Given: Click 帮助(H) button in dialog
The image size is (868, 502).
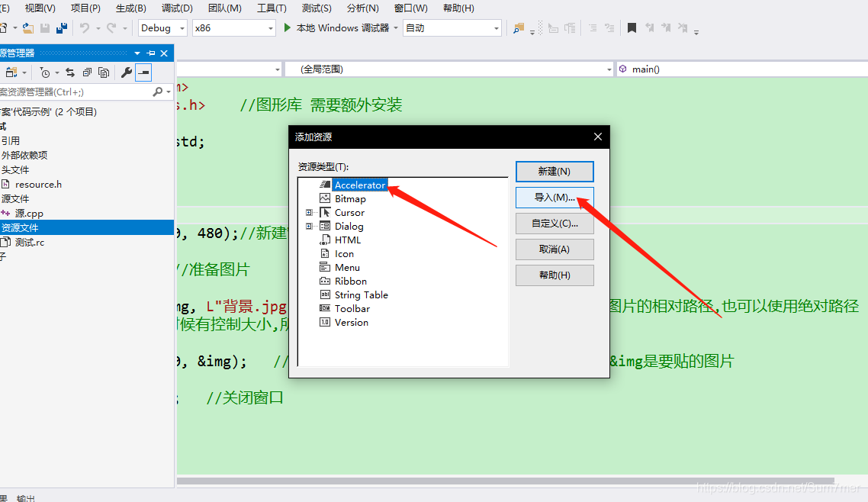Looking at the screenshot, I should click(x=555, y=275).
